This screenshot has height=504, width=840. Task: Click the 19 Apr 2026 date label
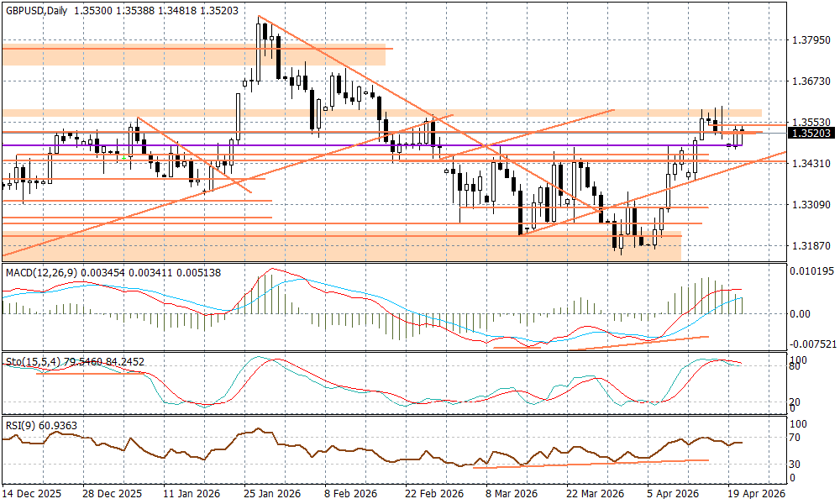click(x=754, y=495)
